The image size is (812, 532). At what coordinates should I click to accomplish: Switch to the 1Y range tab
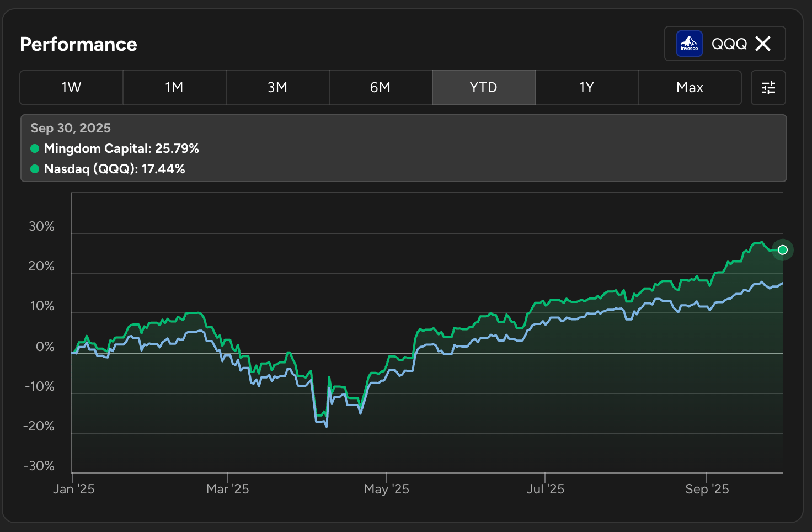tap(587, 88)
